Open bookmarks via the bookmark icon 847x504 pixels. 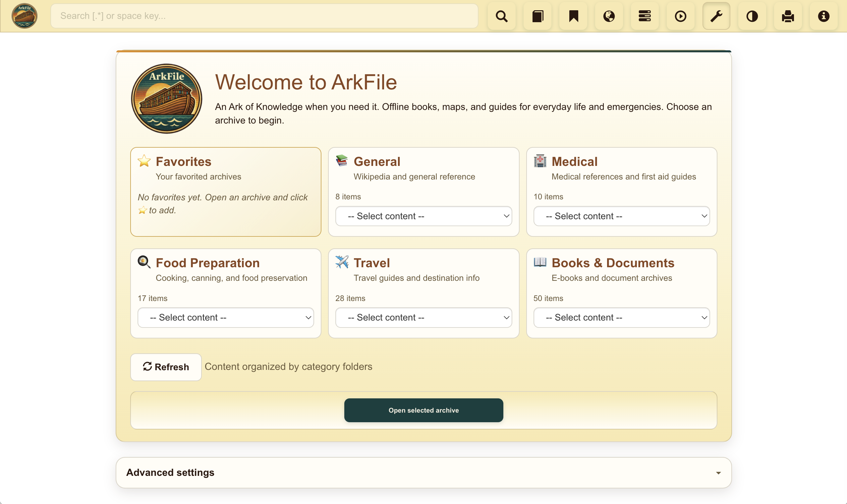(x=573, y=16)
